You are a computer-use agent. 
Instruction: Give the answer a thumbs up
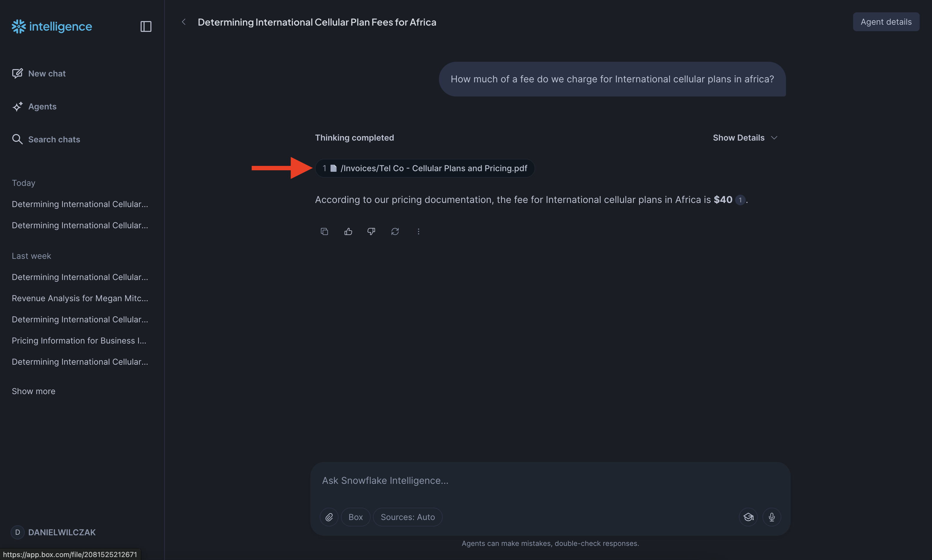tap(348, 231)
